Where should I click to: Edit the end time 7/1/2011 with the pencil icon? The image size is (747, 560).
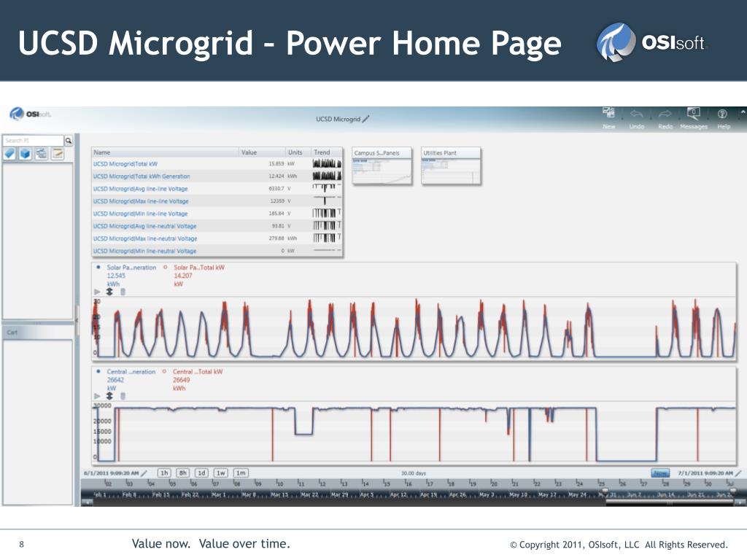click(738, 473)
